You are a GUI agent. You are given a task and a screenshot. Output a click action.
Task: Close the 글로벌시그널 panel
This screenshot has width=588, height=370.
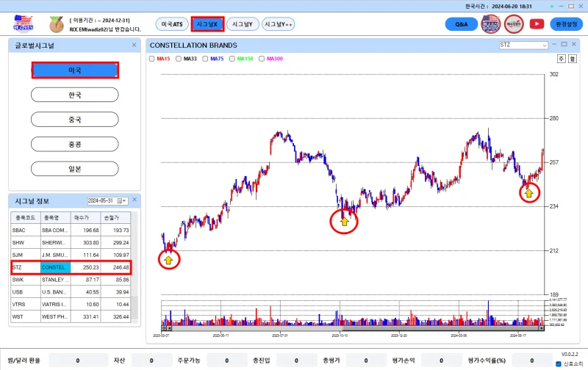point(135,45)
